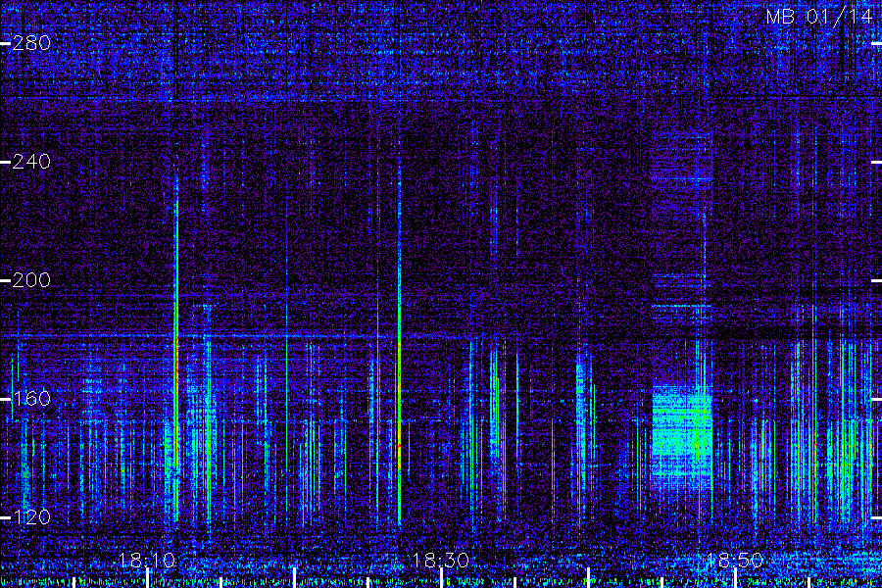Click the MB 01/14 date stamp
The height and width of the screenshot is (588, 882).
click(x=819, y=17)
